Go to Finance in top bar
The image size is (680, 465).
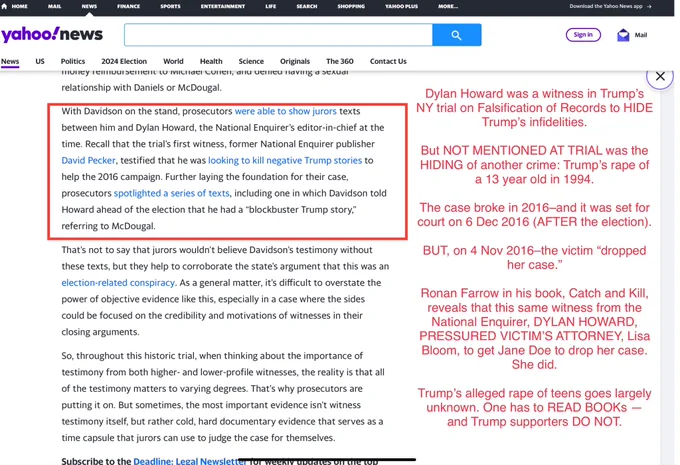(x=128, y=6)
